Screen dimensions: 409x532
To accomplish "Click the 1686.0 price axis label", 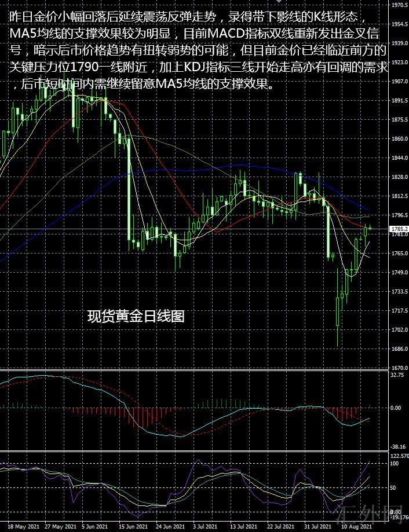I will coord(400,349).
